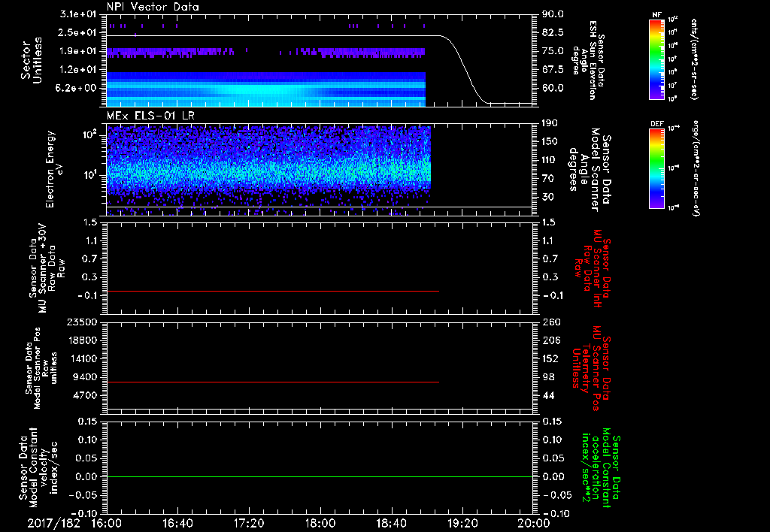Click the 'NF' color bar label
770x532 pixels.
coord(656,15)
